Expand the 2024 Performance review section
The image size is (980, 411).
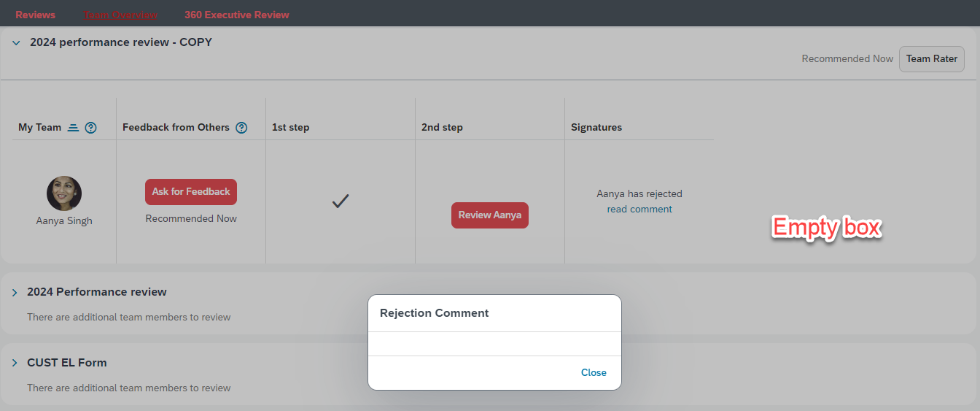pyautogui.click(x=15, y=292)
